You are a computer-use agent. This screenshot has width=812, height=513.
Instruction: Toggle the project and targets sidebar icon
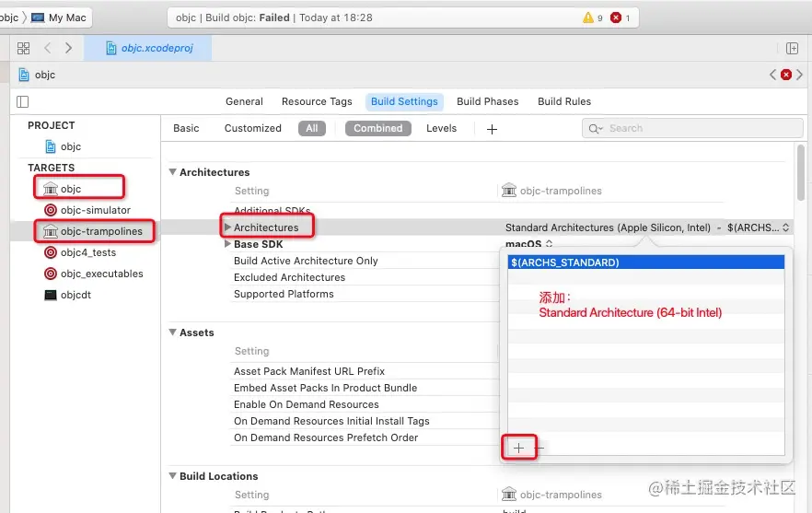pos(23,101)
